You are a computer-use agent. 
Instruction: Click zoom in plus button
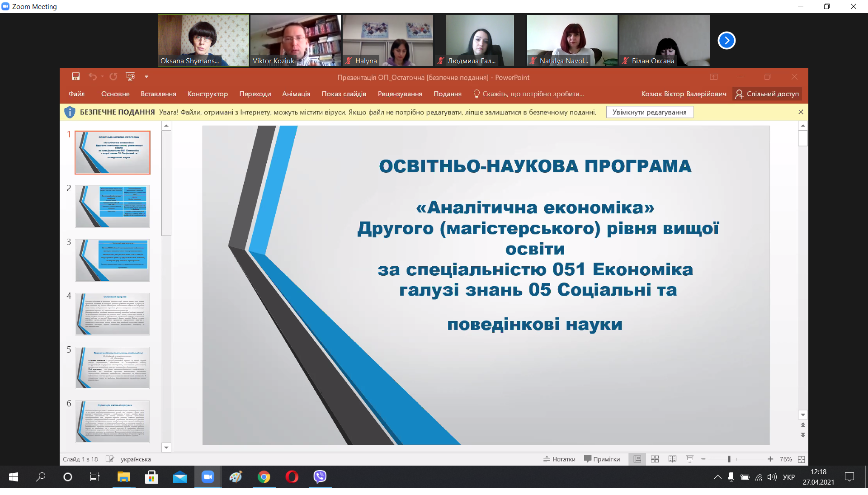(x=770, y=459)
